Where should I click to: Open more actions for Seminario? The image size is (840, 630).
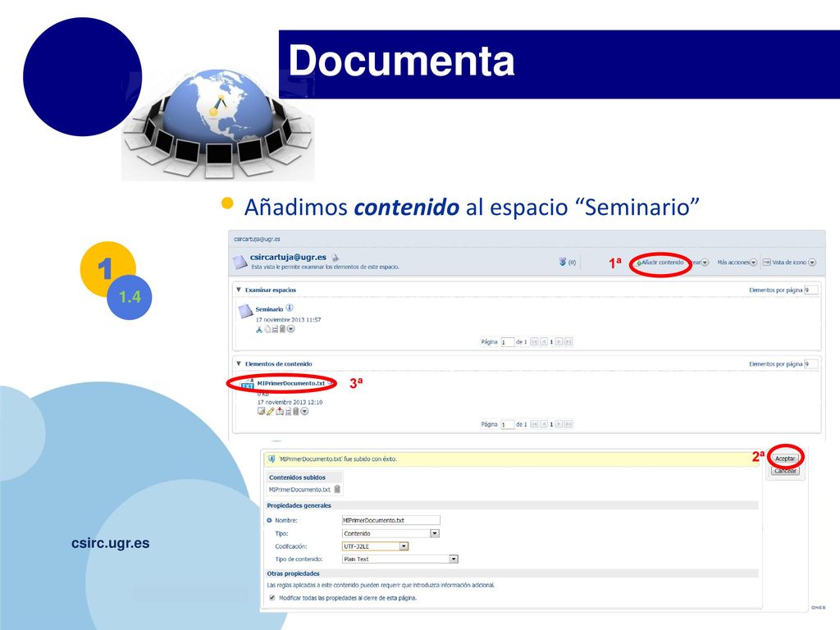291,329
